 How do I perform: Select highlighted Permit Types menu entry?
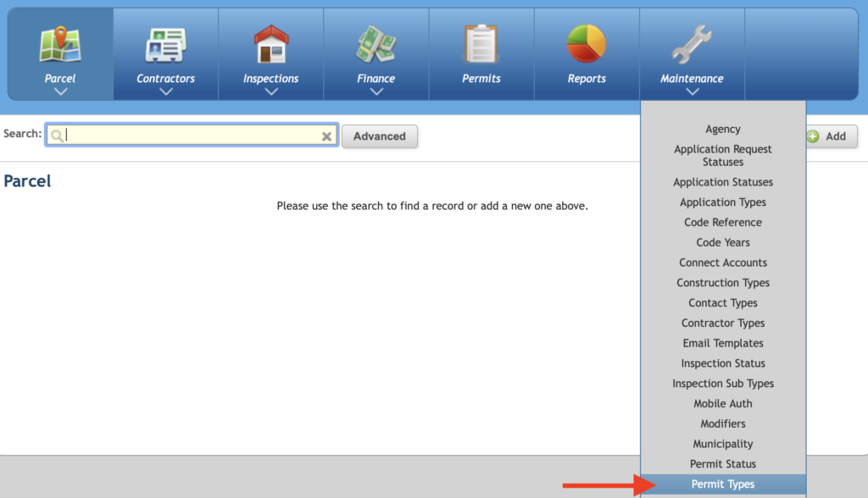coord(723,484)
